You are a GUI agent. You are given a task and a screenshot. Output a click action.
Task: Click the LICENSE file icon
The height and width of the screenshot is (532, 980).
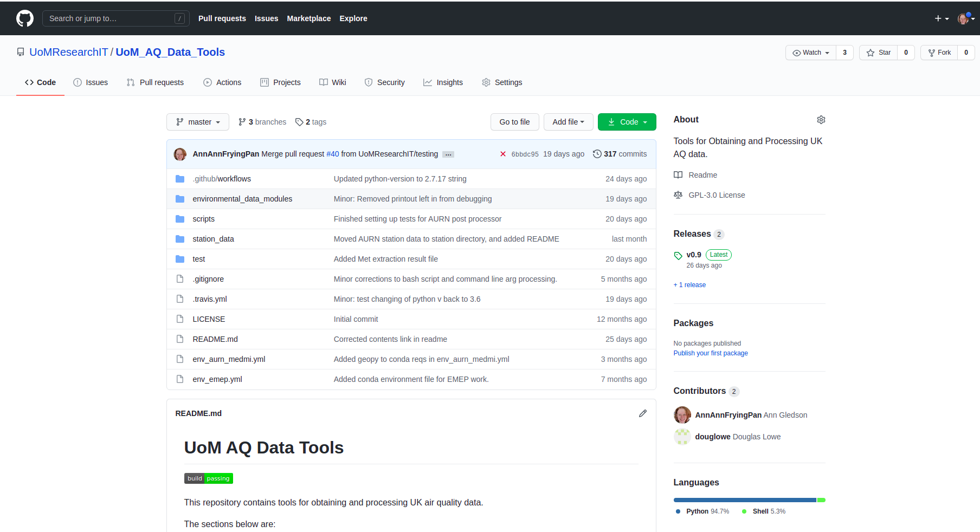(x=180, y=319)
